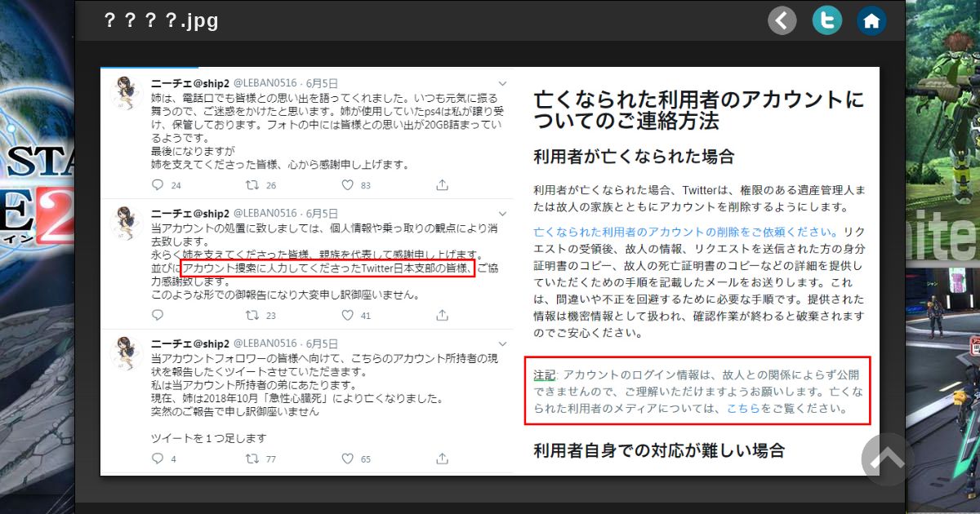Like the tweet with 65 likes
The height and width of the screenshot is (514, 980).
[x=347, y=459]
